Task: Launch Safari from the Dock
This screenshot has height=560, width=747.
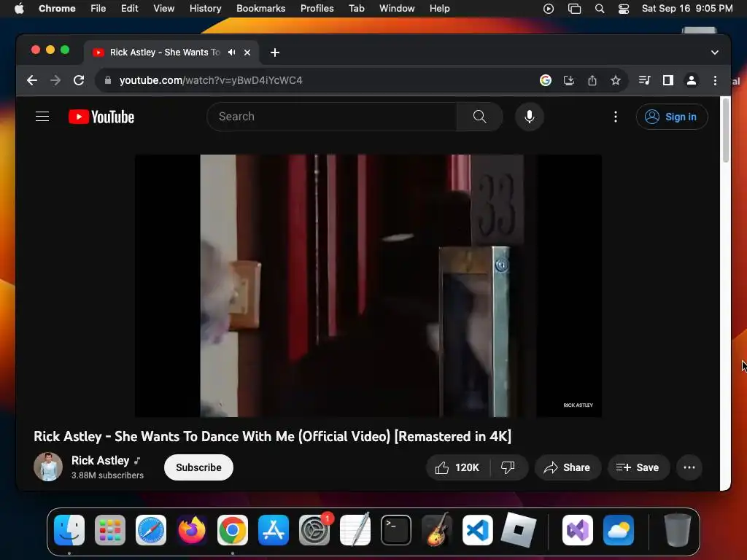Action: point(151,530)
